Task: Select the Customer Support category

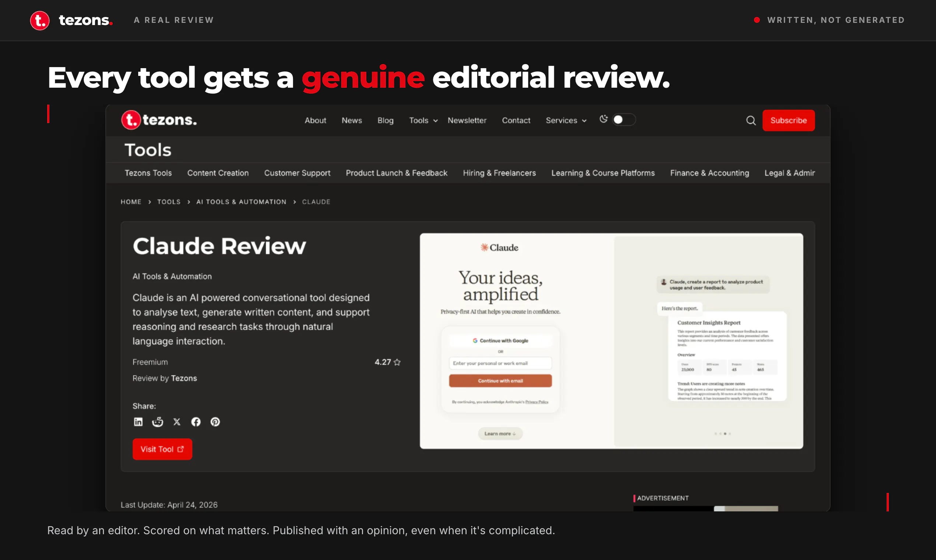Action: tap(297, 173)
